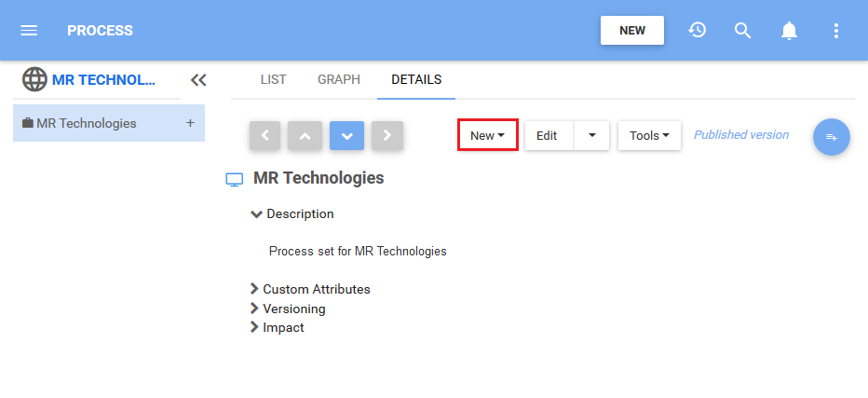Click the monitor icon beside MR Technologies title
The width and height of the screenshot is (868, 398).
(235, 180)
